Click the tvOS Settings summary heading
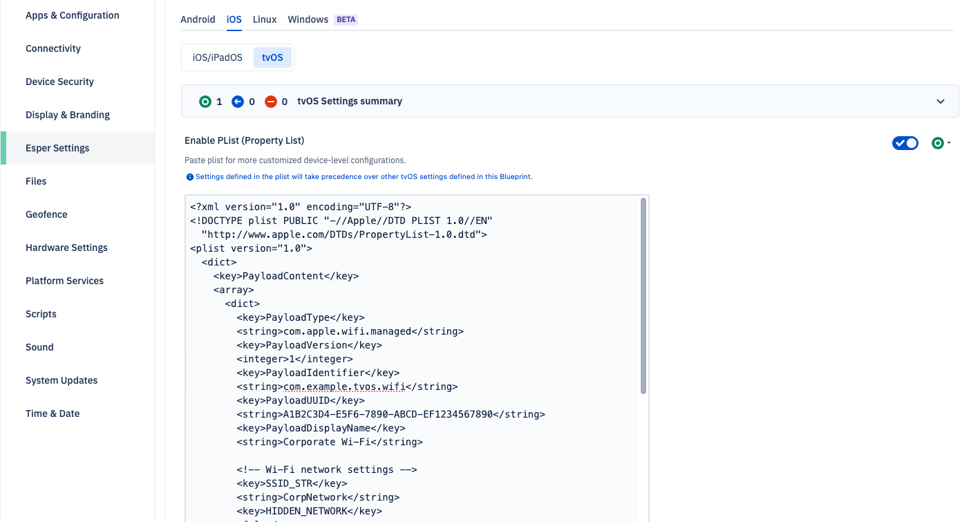980x522 pixels. point(350,102)
